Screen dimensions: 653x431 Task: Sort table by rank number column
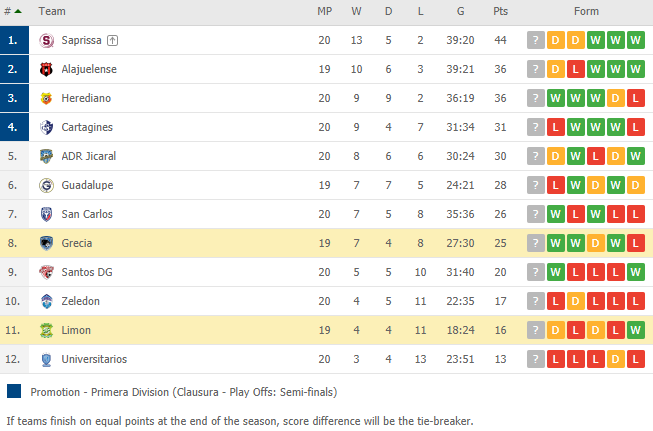(x=12, y=11)
